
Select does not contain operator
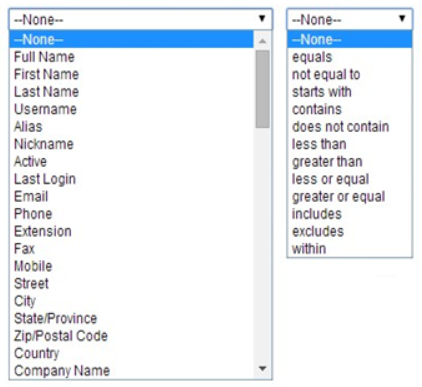coord(350,127)
